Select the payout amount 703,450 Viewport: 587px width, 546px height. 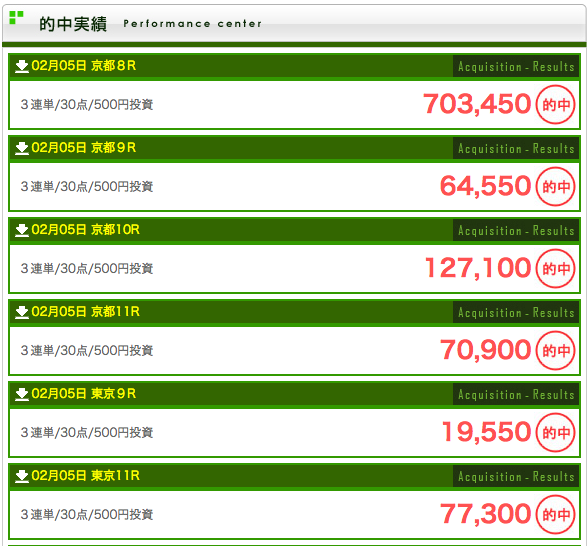coord(477,104)
